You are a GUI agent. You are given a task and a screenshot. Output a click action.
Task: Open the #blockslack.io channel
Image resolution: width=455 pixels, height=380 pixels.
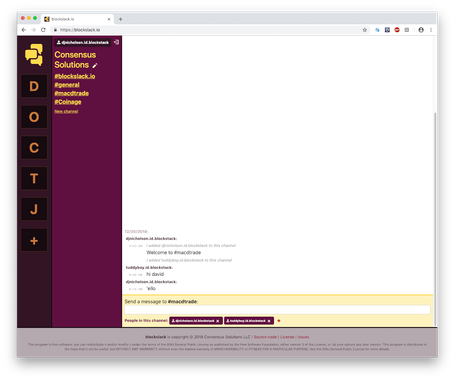(x=75, y=76)
